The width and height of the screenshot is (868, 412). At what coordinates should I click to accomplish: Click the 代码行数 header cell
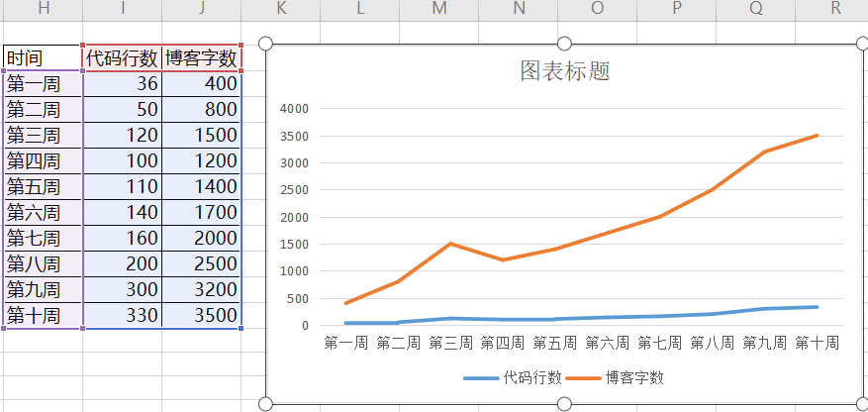123,57
